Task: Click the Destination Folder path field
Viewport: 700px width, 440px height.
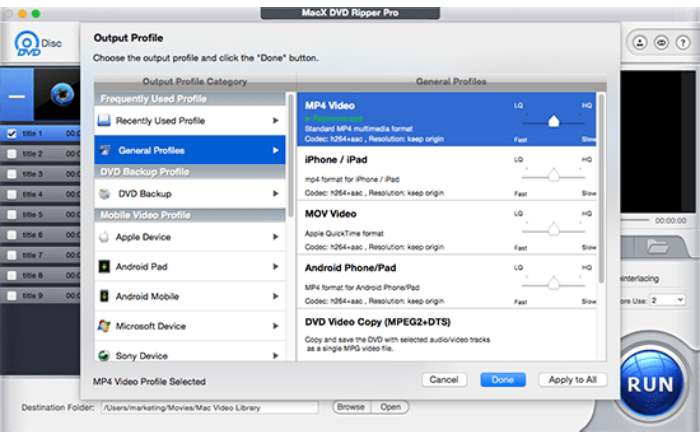Action: pyautogui.click(x=209, y=407)
